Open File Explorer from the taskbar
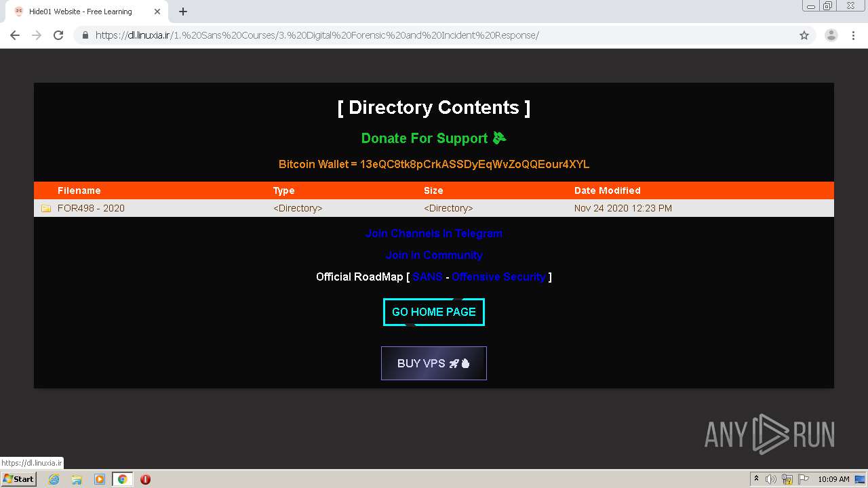868x488 pixels. coord(77,479)
